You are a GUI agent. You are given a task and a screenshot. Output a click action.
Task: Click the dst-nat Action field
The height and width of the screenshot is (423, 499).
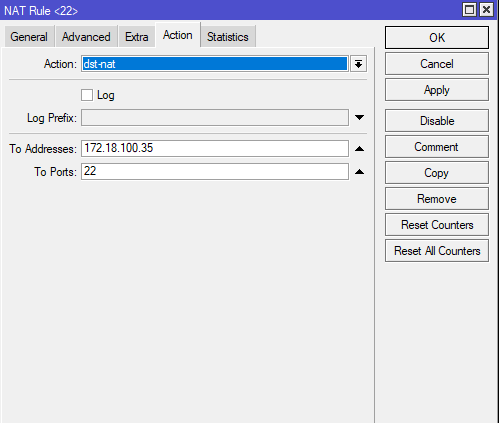tap(215, 64)
